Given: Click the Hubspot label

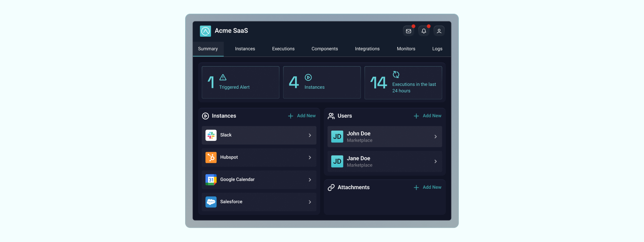Looking at the screenshot, I should pos(229,157).
